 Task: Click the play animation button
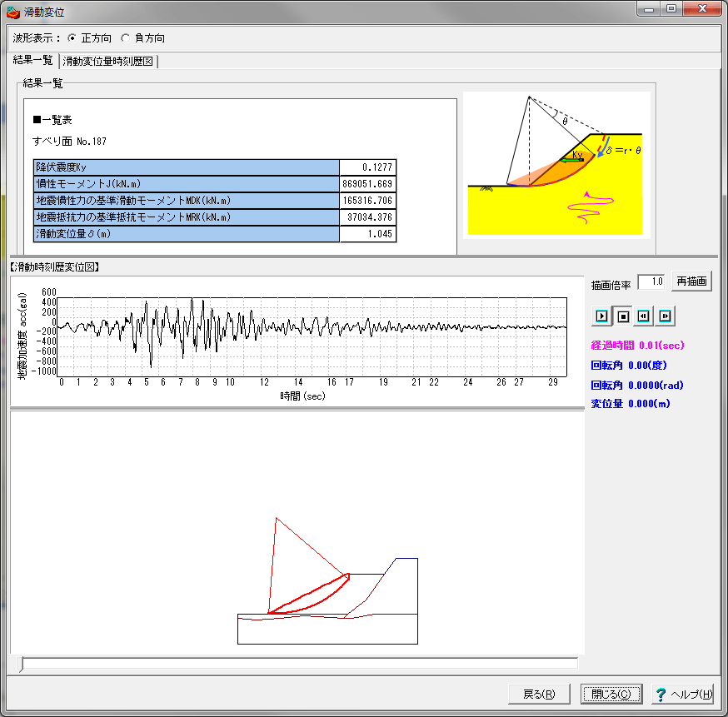[601, 316]
